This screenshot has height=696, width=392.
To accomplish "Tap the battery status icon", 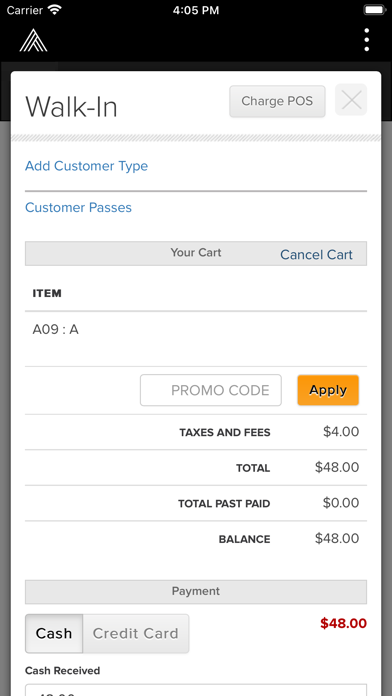I will click(374, 10).
